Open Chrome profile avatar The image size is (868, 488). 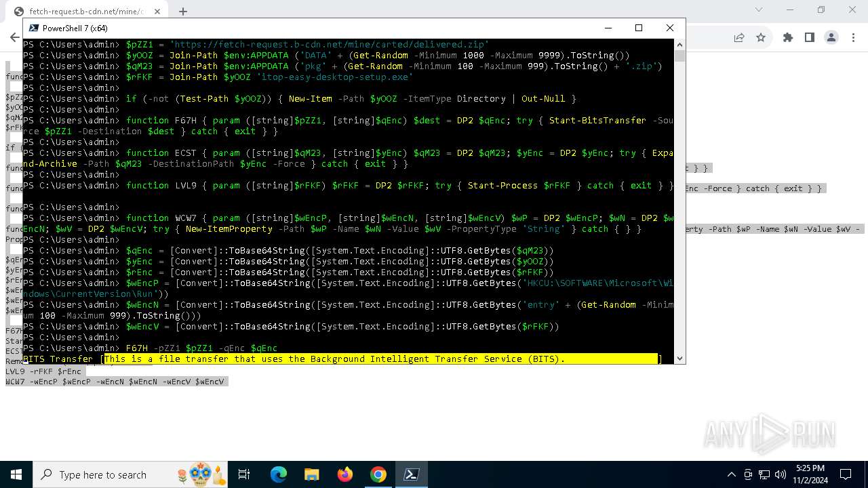[831, 38]
